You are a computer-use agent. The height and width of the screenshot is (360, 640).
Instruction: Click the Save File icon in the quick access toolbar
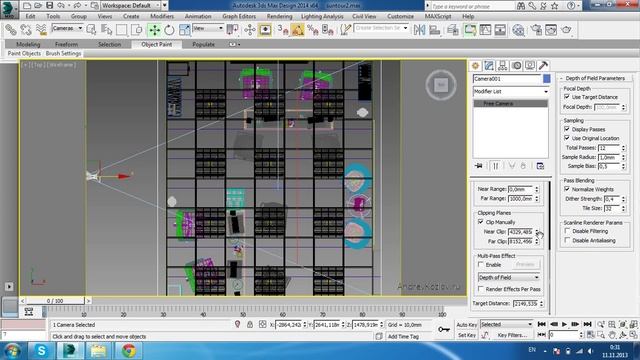tap(49, 5)
